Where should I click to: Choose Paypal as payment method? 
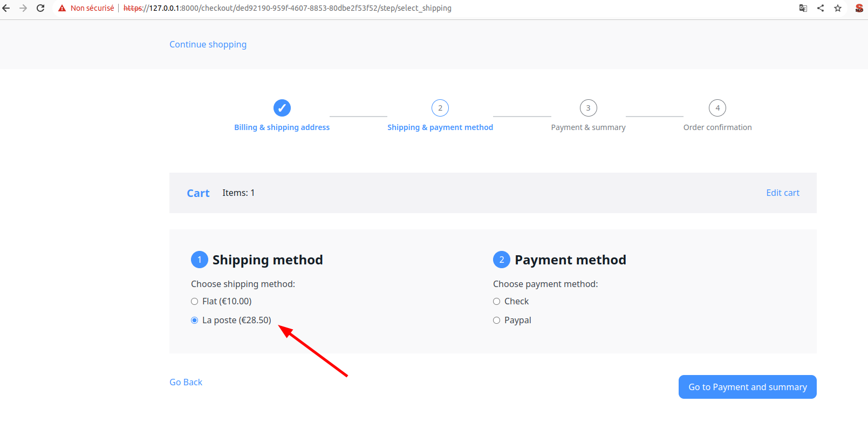497,321
